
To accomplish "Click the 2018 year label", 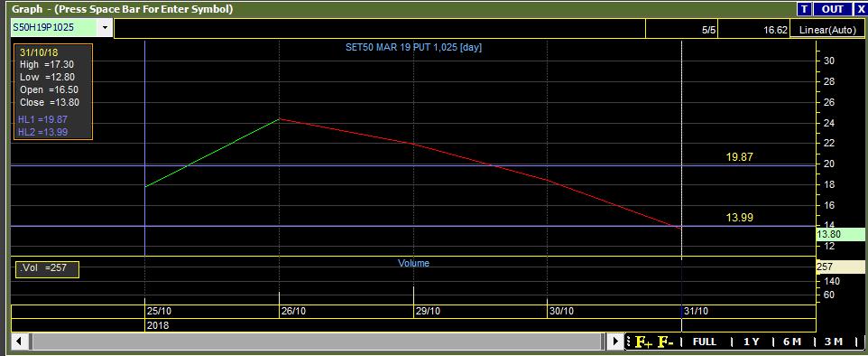I will point(158,325).
